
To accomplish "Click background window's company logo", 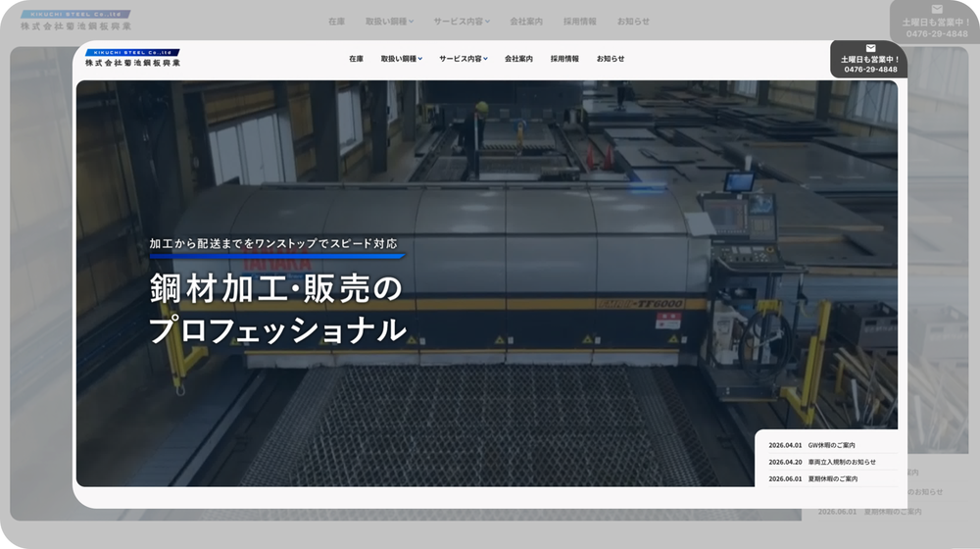I will coord(75,20).
